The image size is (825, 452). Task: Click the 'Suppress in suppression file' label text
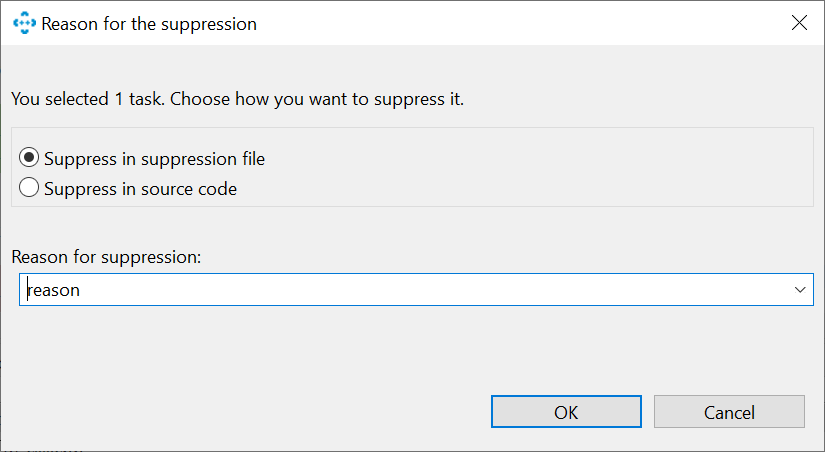(x=155, y=158)
